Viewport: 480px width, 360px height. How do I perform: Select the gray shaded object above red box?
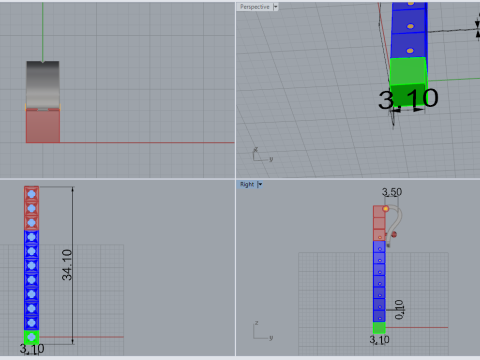[43, 84]
